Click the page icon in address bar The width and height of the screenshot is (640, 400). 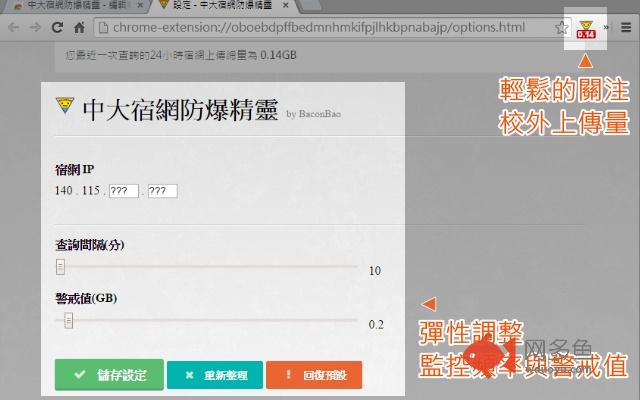point(104,27)
